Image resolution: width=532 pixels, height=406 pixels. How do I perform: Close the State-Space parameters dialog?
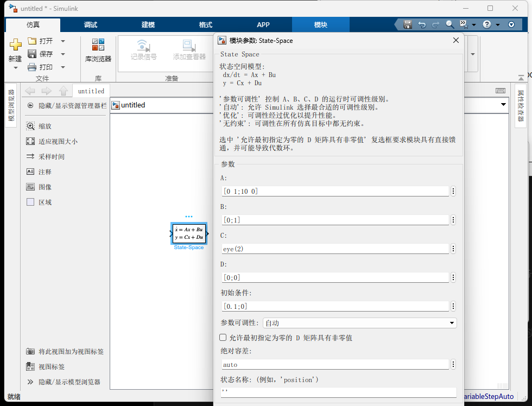point(456,40)
